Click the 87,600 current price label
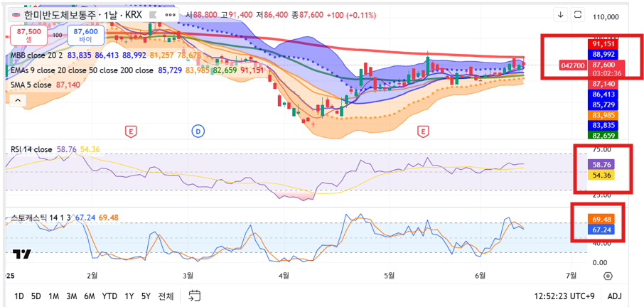 606,65
